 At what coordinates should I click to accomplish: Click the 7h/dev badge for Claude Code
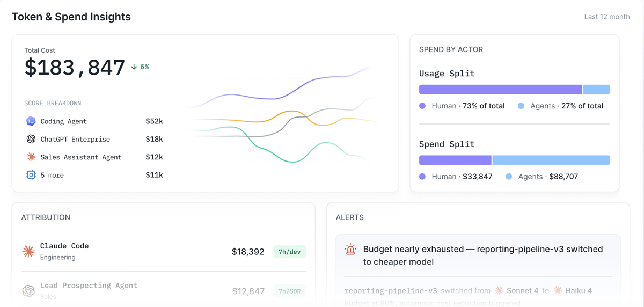(x=289, y=251)
